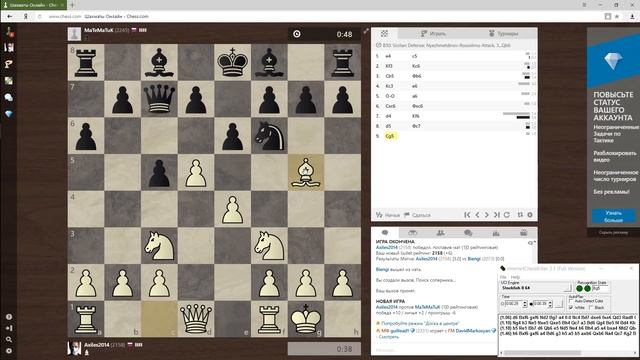Click the move e4 in row 1
The width and height of the screenshot is (640, 360).
388,56
